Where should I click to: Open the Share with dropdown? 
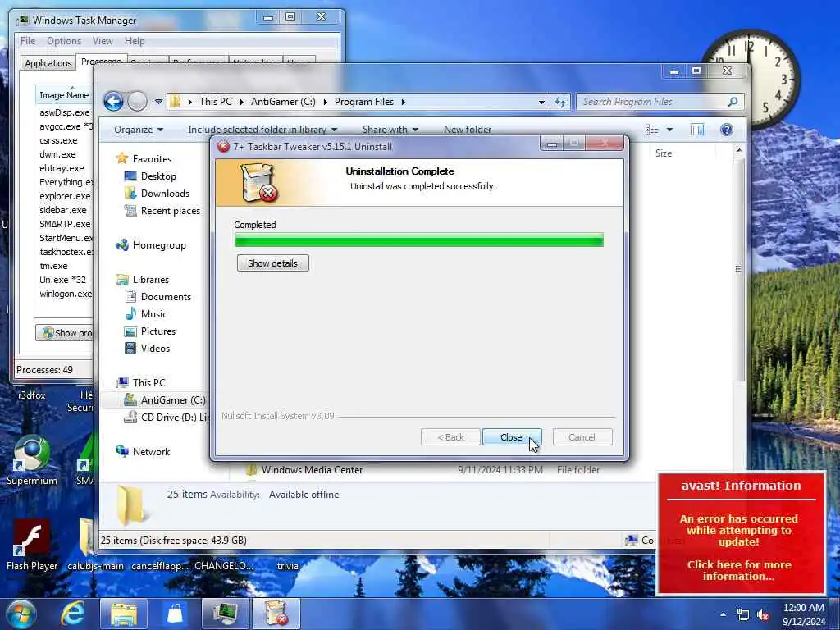click(390, 130)
